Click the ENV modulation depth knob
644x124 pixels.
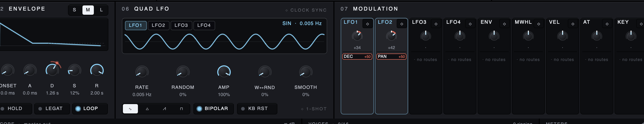coord(494,36)
